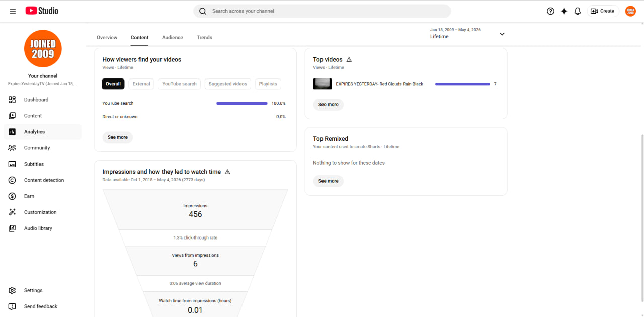
Task: Select the External traffic filter chip
Action: pyautogui.click(x=141, y=84)
